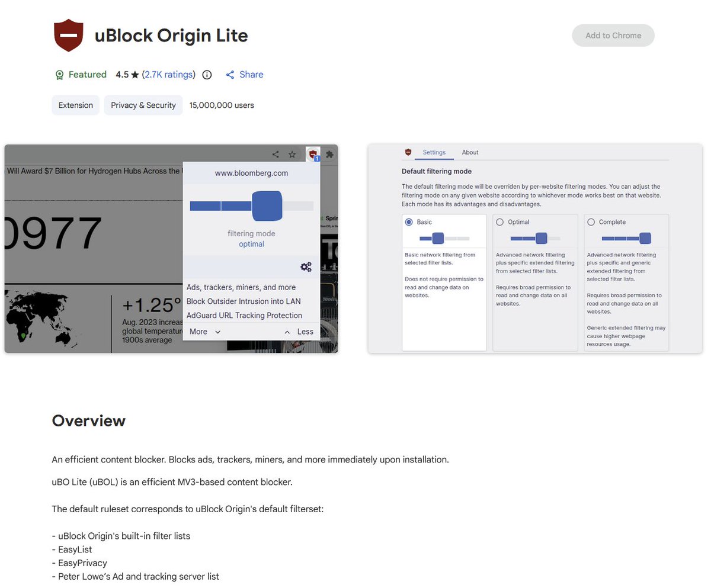Screen dimensions: 711x588
Task: Click the Featured badge icon
Action: 59,75
